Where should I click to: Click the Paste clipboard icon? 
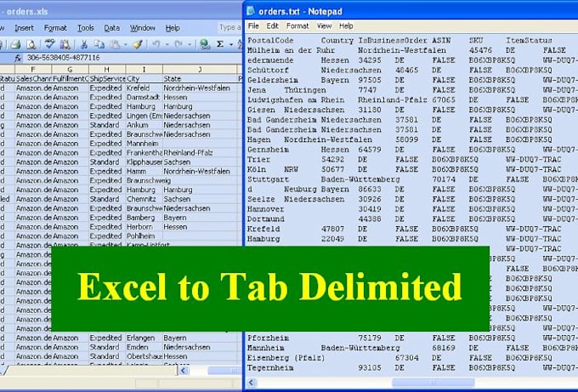115,44
